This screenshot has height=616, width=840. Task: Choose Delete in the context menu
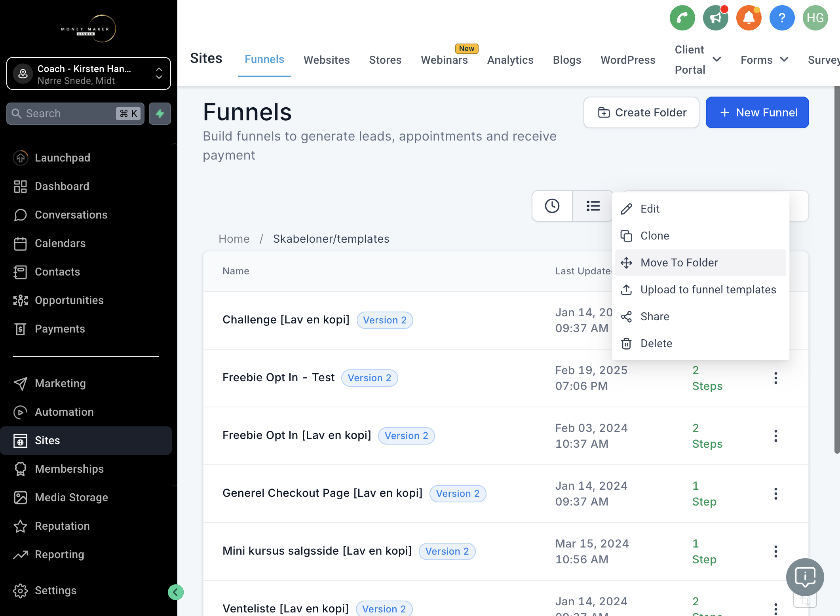(x=700, y=344)
